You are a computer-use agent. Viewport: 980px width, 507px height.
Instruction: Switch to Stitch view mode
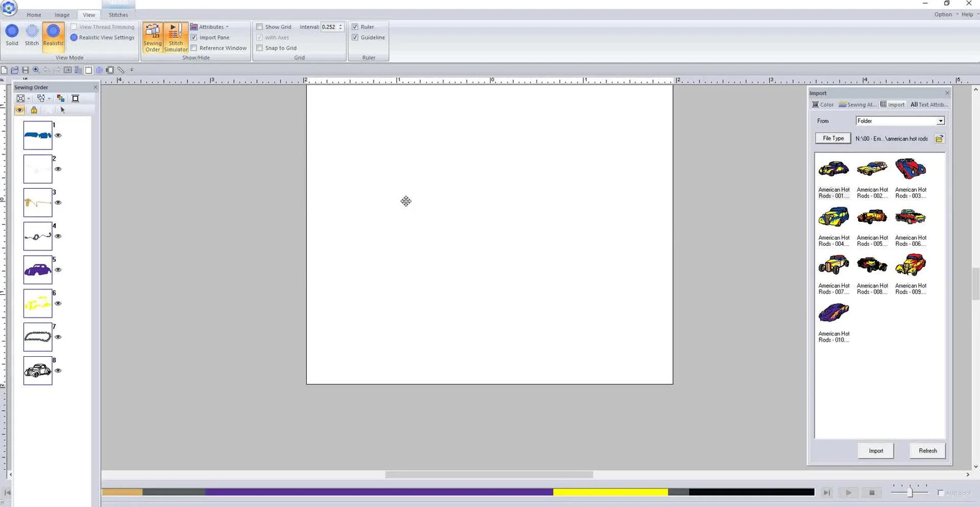pos(32,36)
